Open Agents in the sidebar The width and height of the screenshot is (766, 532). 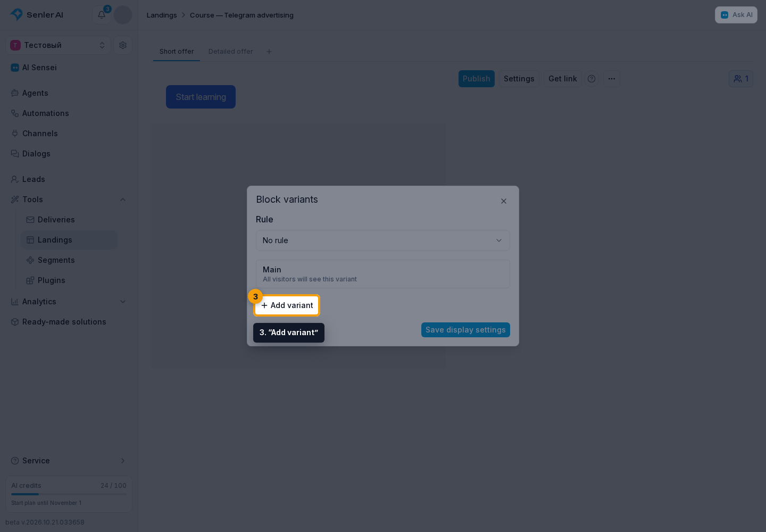pos(69,93)
